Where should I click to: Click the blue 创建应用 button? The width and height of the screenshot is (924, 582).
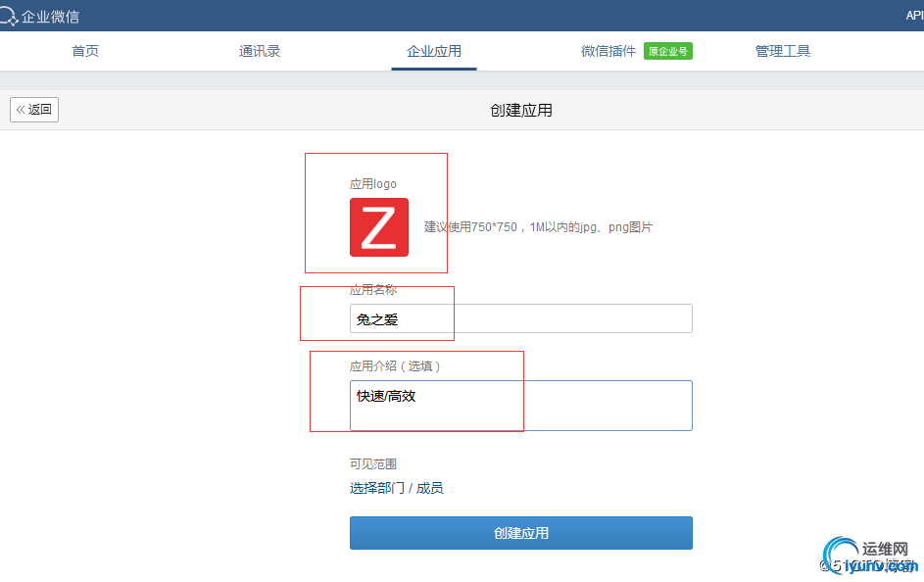(520, 533)
